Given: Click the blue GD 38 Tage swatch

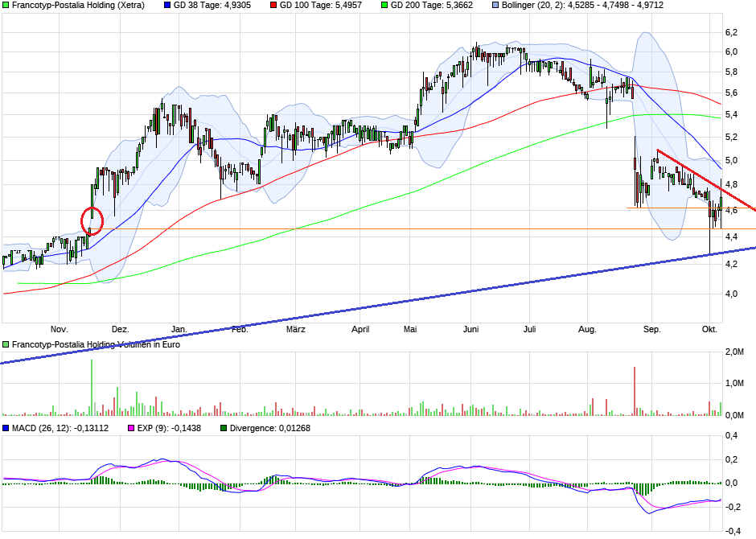Looking at the screenshot, I should (x=167, y=6).
